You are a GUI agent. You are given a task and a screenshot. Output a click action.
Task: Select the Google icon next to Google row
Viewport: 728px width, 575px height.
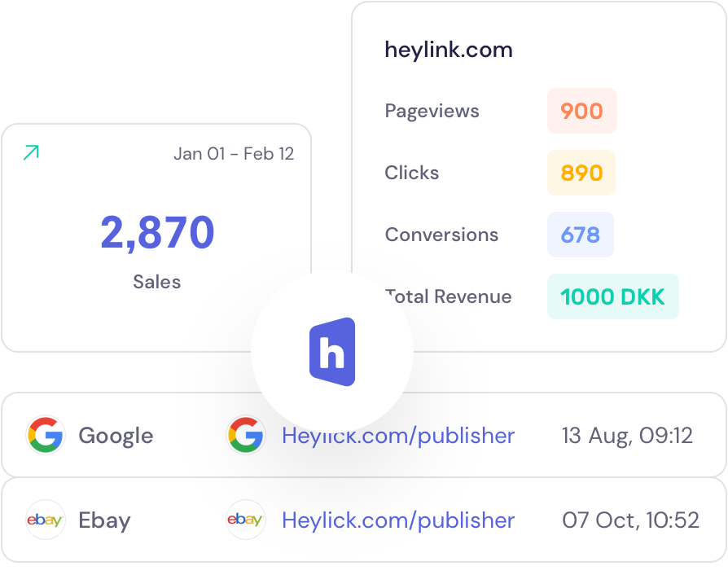[46, 435]
